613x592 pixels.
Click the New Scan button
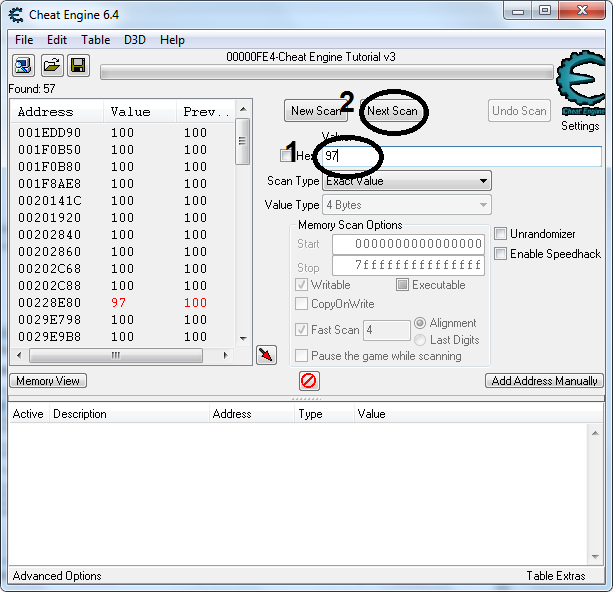tap(315, 111)
